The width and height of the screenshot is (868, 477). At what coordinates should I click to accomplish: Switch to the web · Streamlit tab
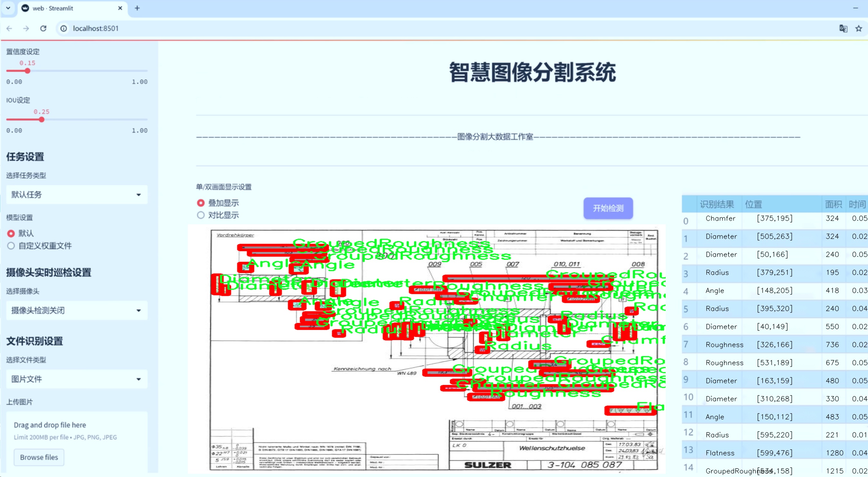click(x=67, y=8)
